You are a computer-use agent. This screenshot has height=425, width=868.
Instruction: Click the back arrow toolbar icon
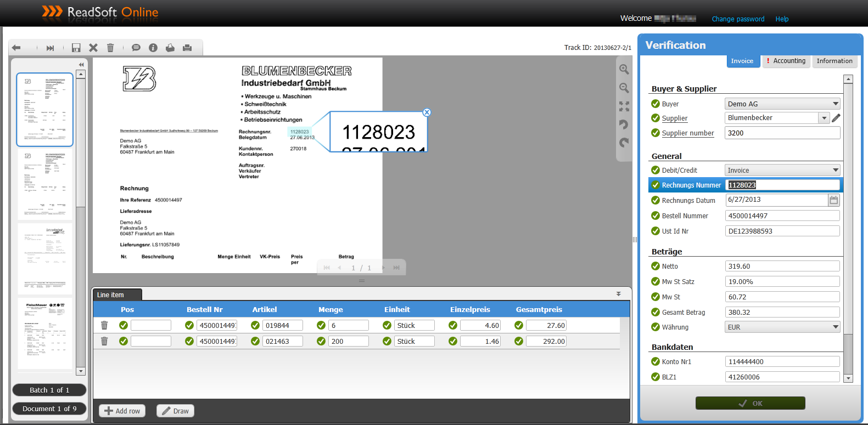tap(16, 48)
